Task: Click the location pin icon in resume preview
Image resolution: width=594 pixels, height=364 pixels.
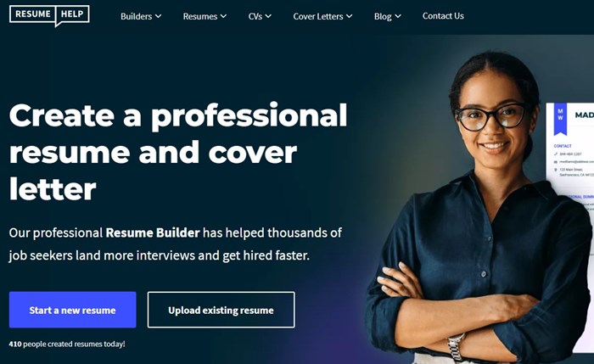Action: (556, 170)
